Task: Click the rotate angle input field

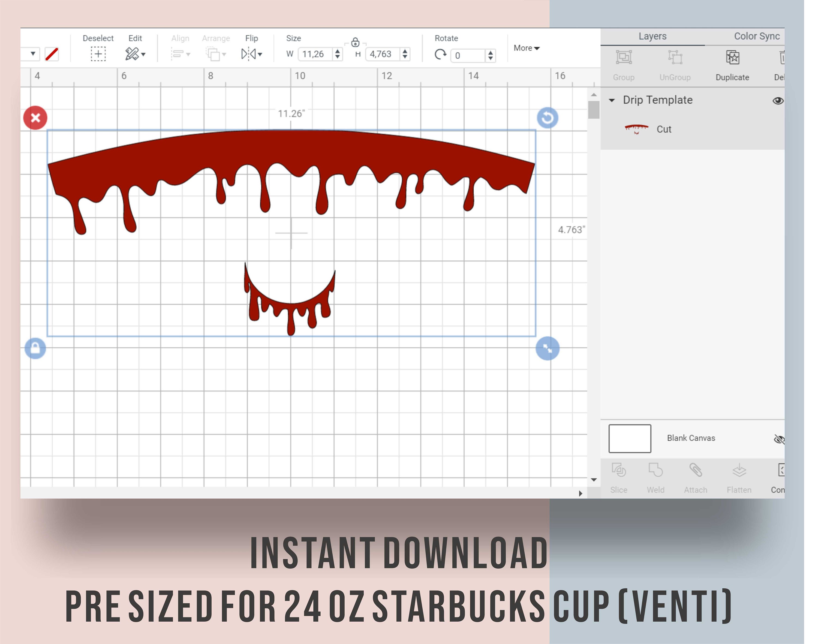Action: (468, 55)
